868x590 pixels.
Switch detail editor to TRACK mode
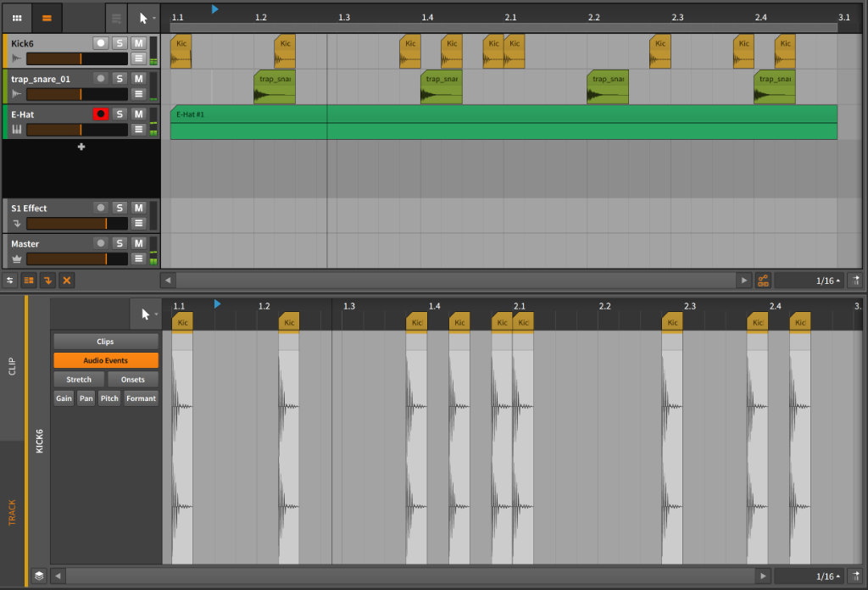(12, 513)
